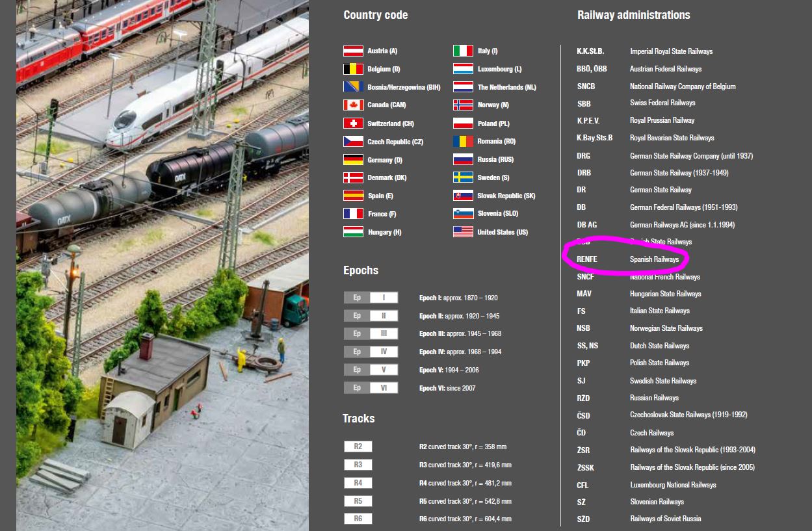This screenshot has height=531, width=812.
Task: Click the 'Epochs' heading
Action: coord(361,270)
